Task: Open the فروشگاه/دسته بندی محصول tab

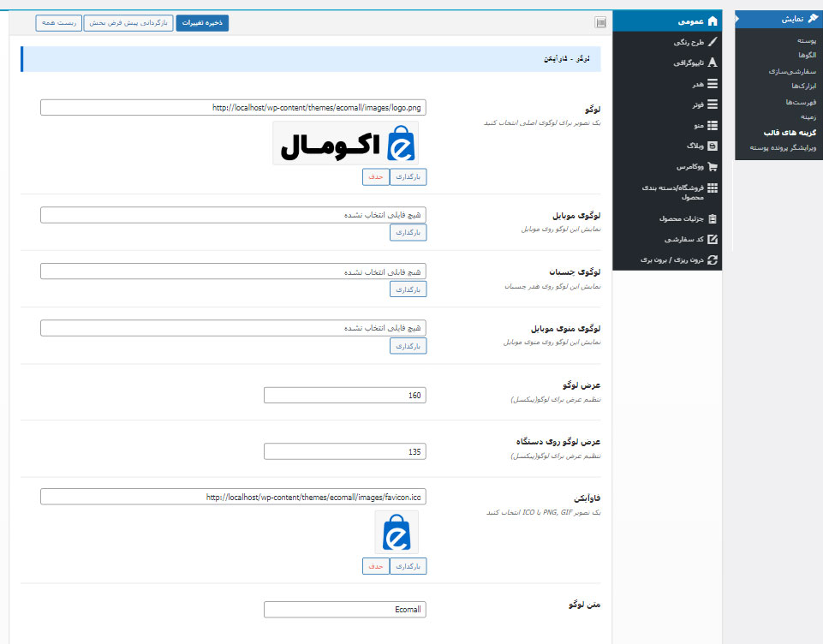Action: [667, 193]
